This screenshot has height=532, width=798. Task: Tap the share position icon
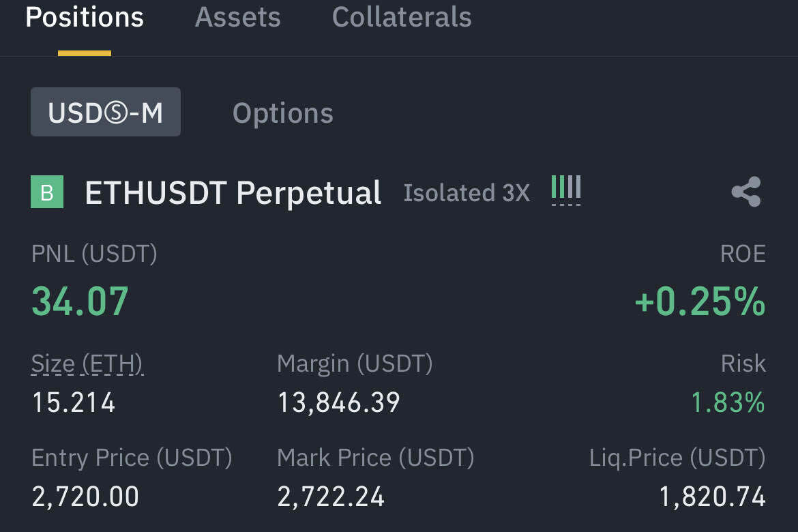click(x=745, y=192)
